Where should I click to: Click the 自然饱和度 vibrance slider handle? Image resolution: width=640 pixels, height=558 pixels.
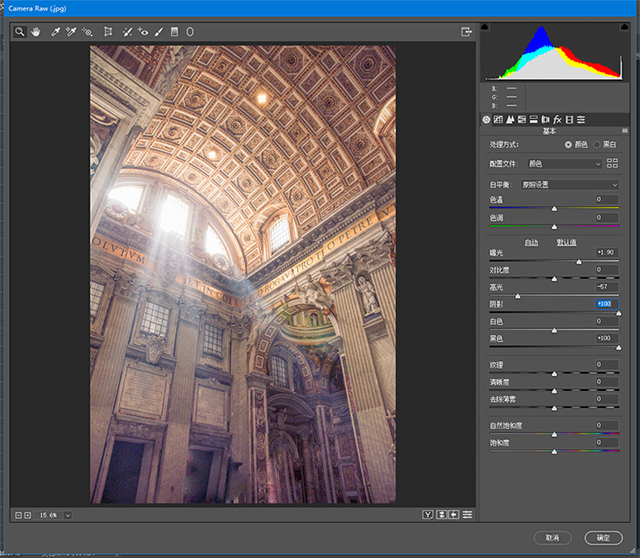554,435
